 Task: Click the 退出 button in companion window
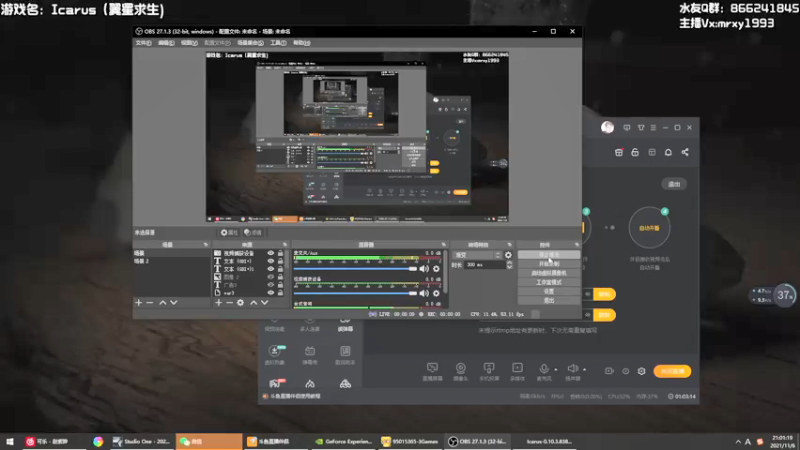674,184
